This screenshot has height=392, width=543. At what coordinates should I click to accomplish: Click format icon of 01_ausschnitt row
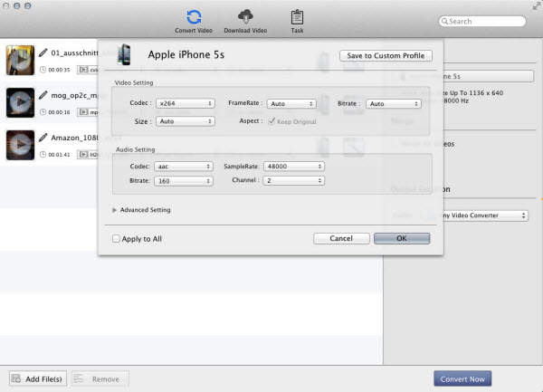click(x=83, y=70)
